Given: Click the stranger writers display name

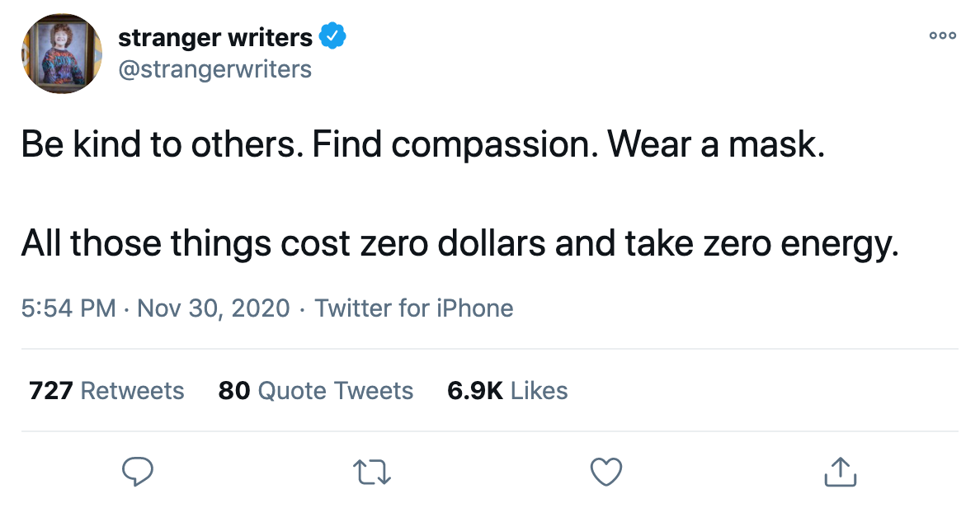Looking at the screenshot, I should (x=213, y=36).
